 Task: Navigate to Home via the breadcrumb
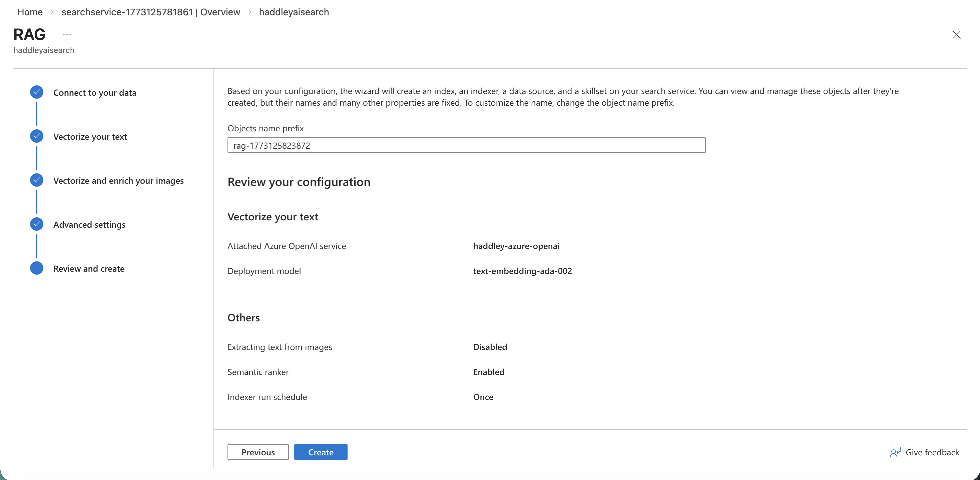point(30,12)
